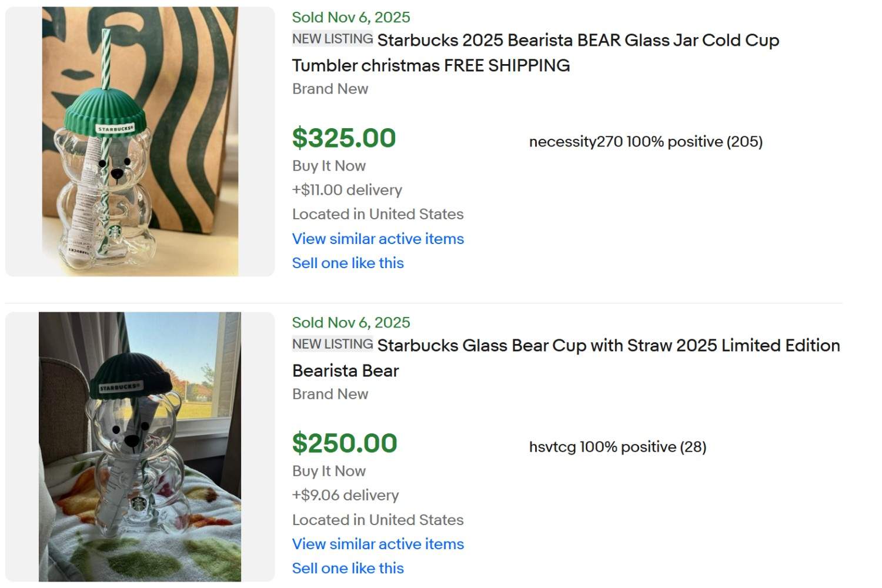The image size is (882, 588).
Task: Open seller necessity270's feedback profile
Action: [646, 141]
